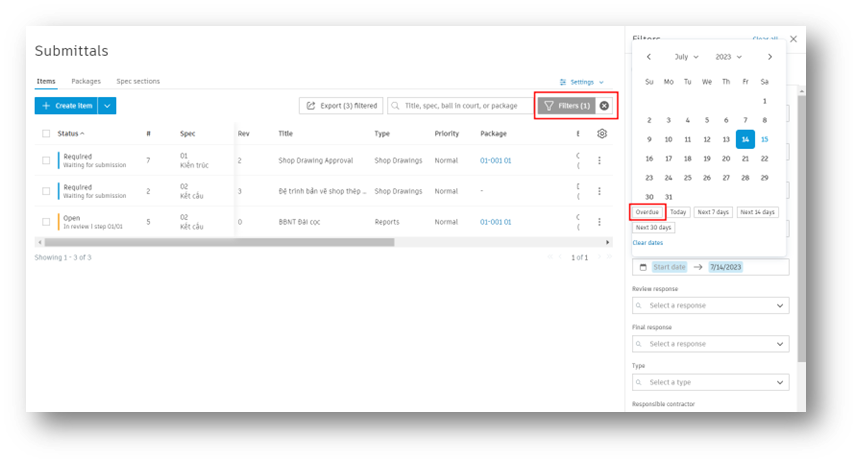
Task: Expand the Create item dropdown arrow
Action: click(x=107, y=106)
